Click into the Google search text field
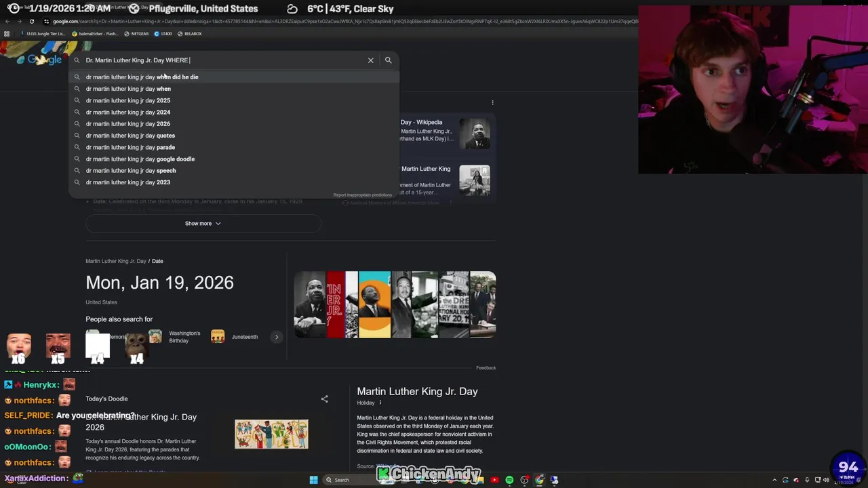Viewport: 868px width, 488px height. (224, 60)
